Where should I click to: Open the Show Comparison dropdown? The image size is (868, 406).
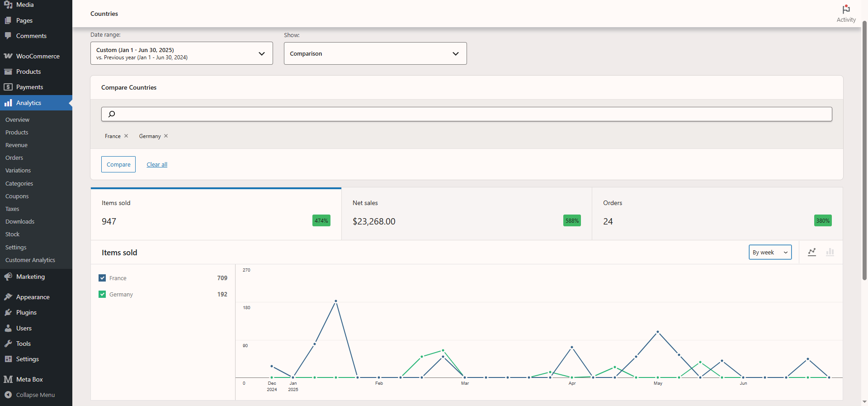[x=375, y=53]
